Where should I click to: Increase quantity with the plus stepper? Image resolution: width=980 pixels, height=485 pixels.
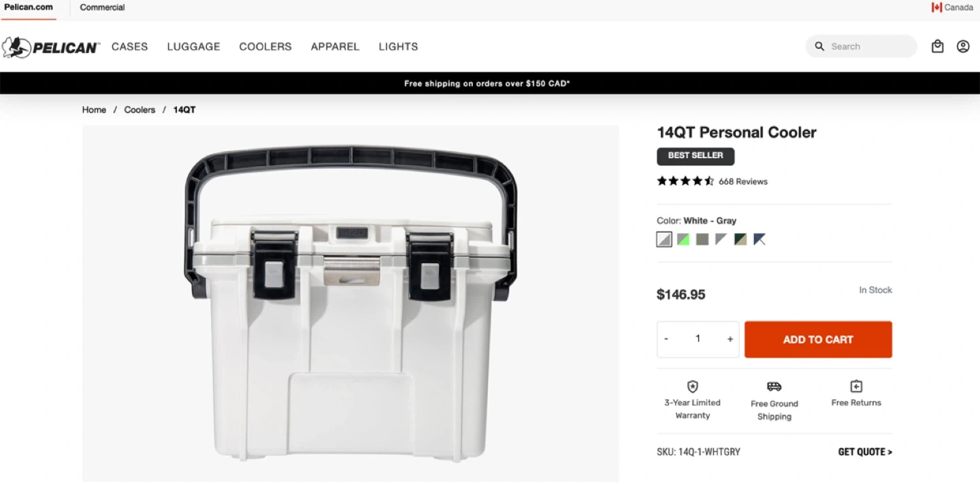tap(730, 339)
